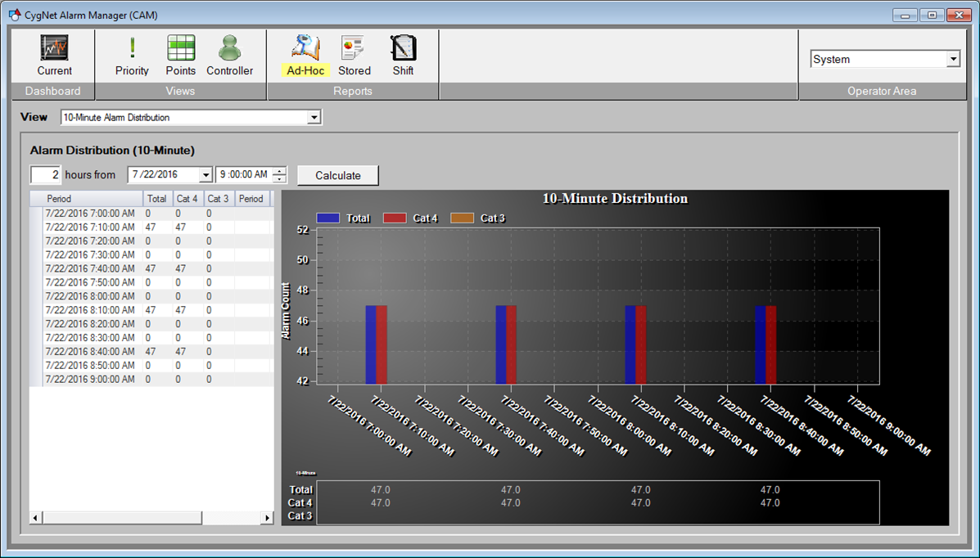This screenshot has height=558, width=980.
Task: Click the CygNet Alarm Manager title icon
Action: 15,15
